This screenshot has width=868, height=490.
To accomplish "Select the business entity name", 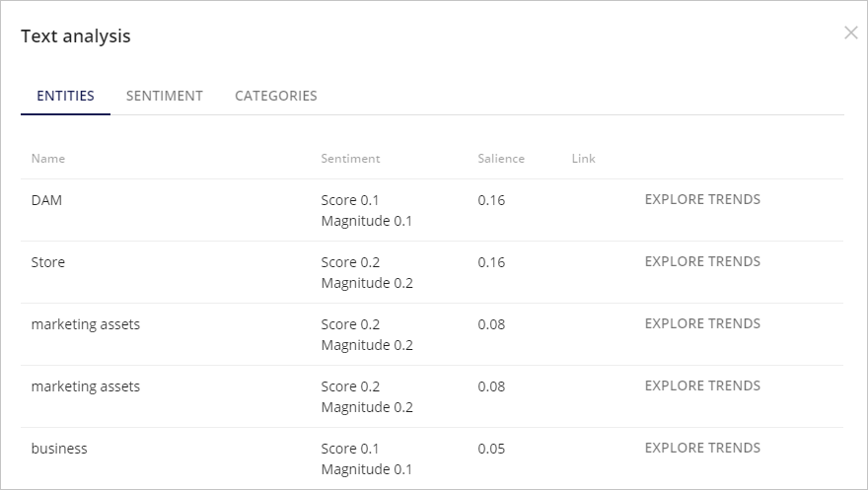I will pos(59,449).
